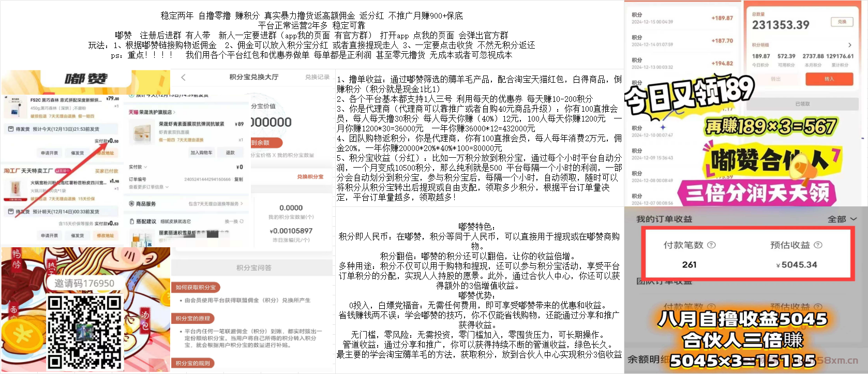Click ¥5045.34 estimated earnings value

[x=797, y=265]
